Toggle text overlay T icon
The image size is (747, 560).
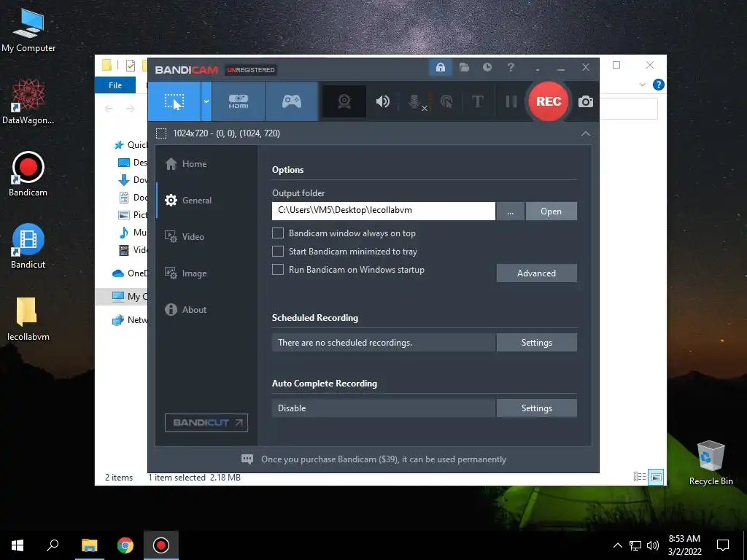pos(477,101)
